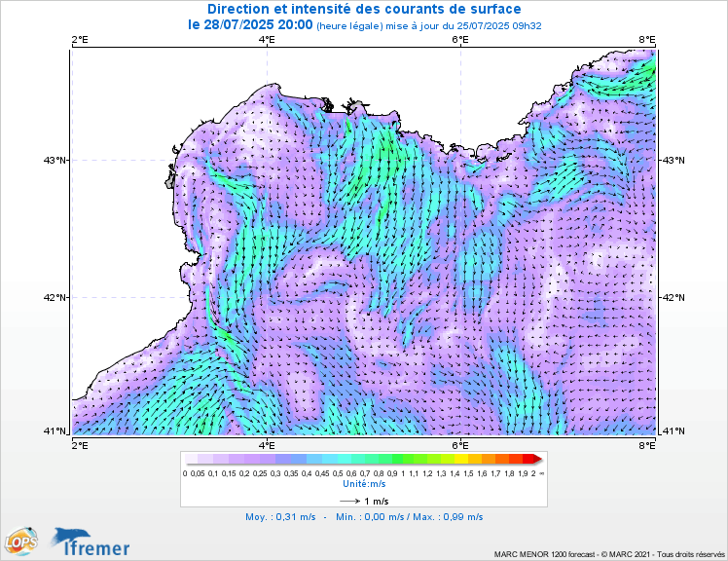The height and width of the screenshot is (561, 728).
Task: Click the '1,9' legend value
Action: tap(523, 473)
